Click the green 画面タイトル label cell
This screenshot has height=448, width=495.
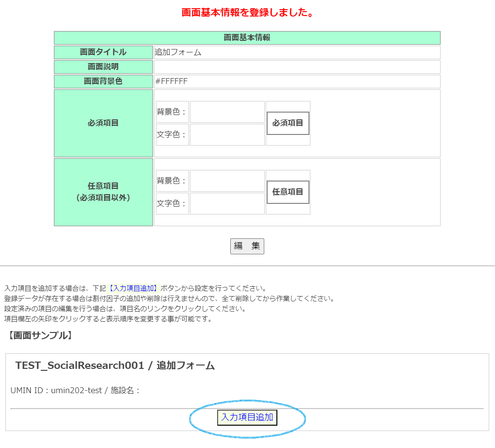coord(103,52)
